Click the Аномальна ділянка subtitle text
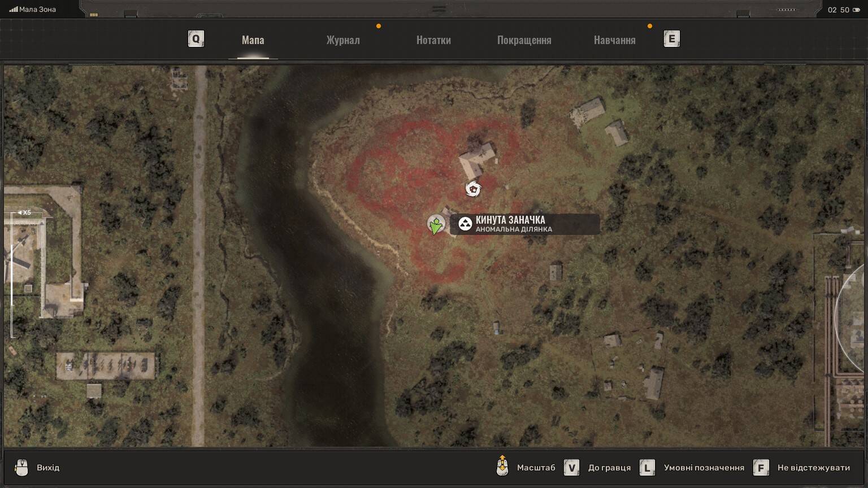Screen dimensions: 868x488 coord(514,229)
